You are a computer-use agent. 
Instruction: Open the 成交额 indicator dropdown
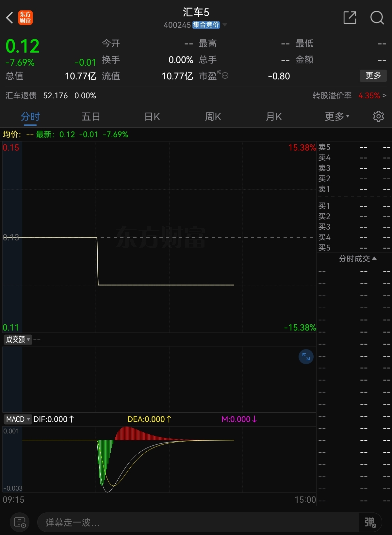tap(18, 340)
